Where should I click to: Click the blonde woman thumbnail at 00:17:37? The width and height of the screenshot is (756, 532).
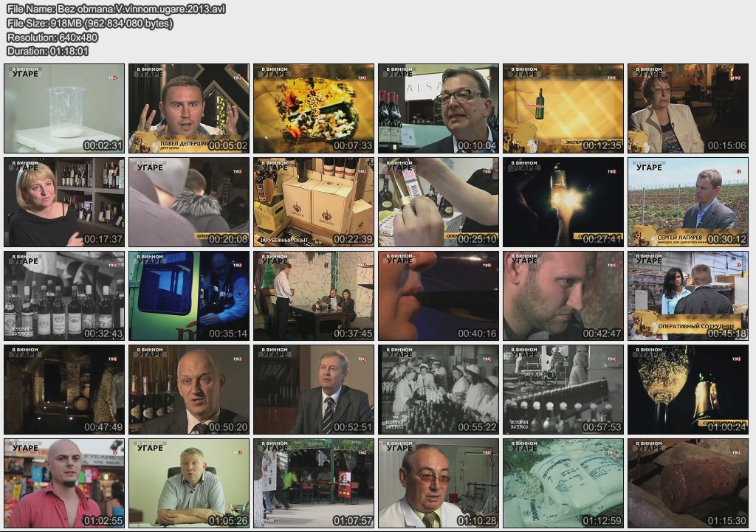64,201
